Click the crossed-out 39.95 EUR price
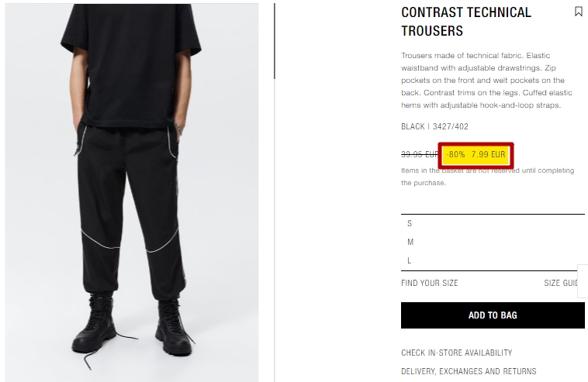 pos(420,154)
